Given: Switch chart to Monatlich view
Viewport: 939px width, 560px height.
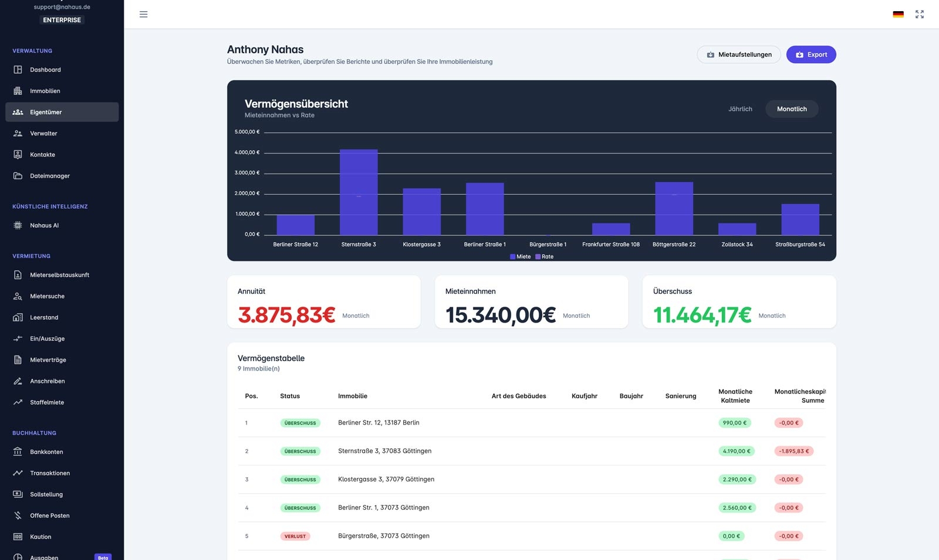Looking at the screenshot, I should 792,109.
